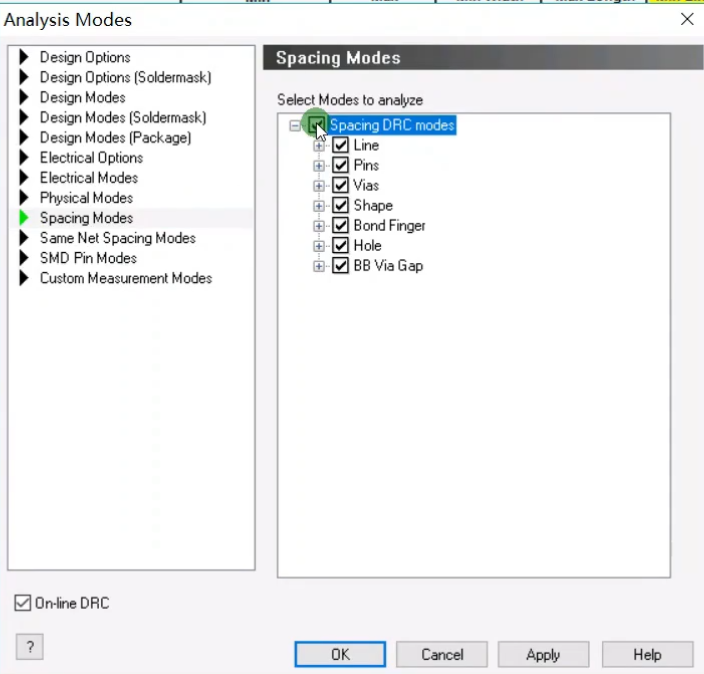Screen dimensions: 704x674
Task: Select the Line tree label
Action: pyautogui.click(x=366, y=145)
